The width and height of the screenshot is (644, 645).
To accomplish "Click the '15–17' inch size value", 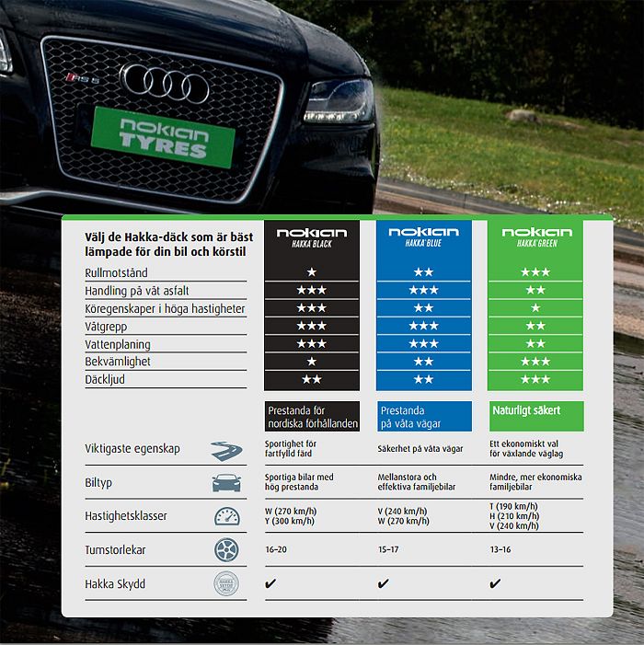I will click(x=388, y=549).
